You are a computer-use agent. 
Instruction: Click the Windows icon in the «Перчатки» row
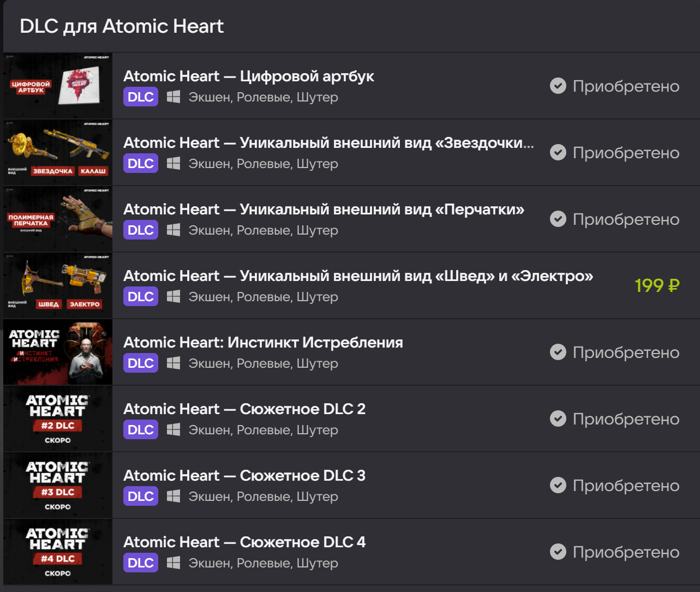[x=173, y=230]
